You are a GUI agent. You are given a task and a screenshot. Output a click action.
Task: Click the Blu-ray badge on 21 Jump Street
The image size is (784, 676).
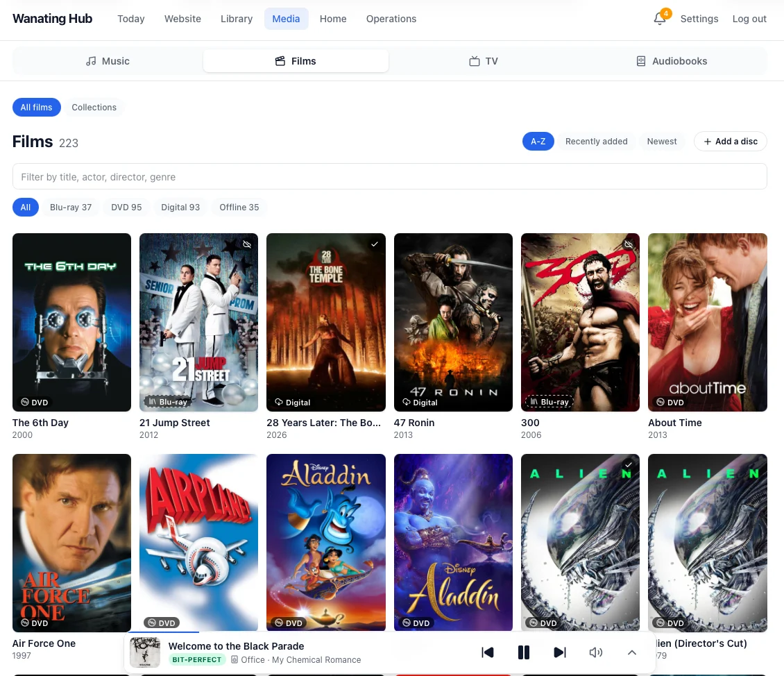pos(168,402)
